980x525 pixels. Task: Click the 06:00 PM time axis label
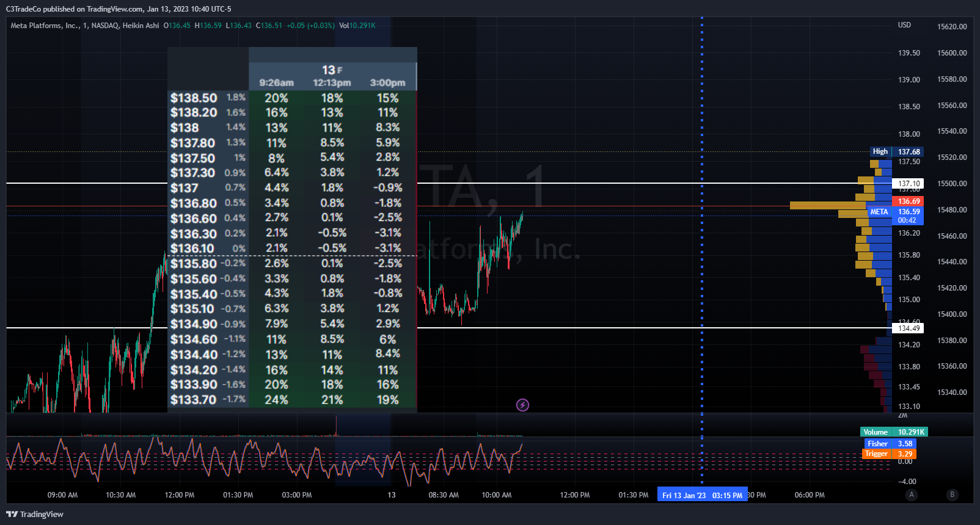click(x=810, y=495)
